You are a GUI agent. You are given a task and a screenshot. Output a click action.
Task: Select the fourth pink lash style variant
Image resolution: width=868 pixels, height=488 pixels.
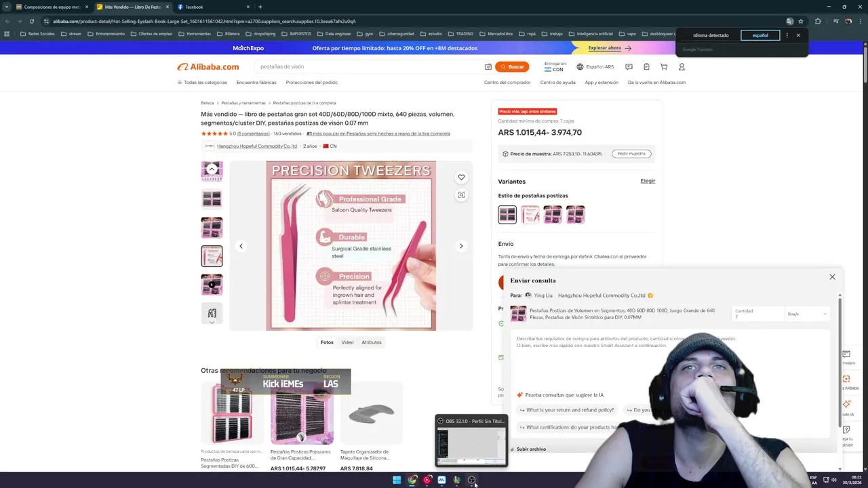point(576,215)
